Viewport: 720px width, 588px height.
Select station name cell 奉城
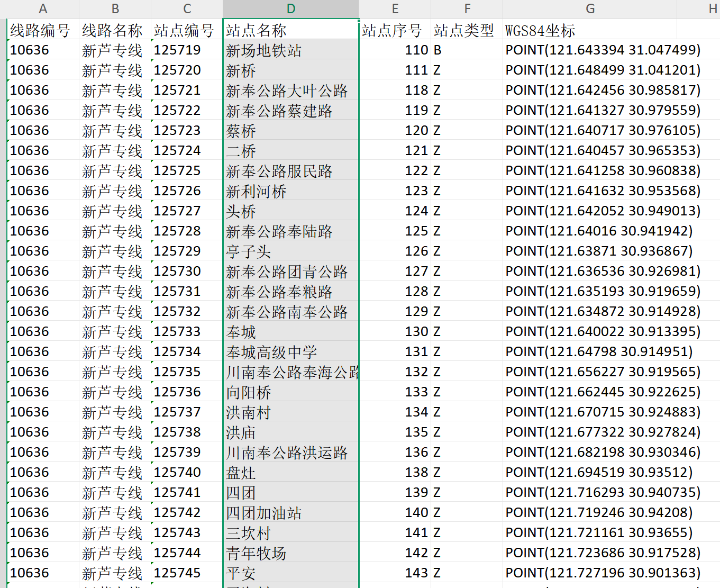291,331
